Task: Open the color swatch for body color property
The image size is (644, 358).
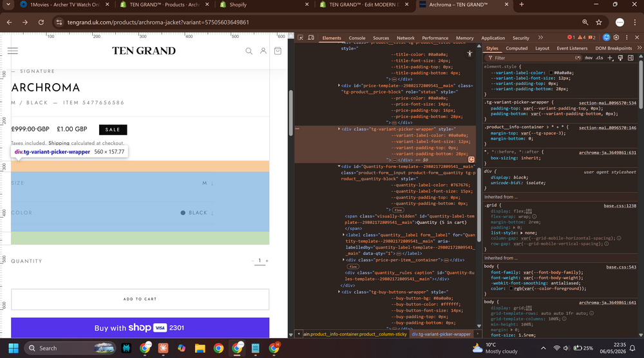Action: 511,288
